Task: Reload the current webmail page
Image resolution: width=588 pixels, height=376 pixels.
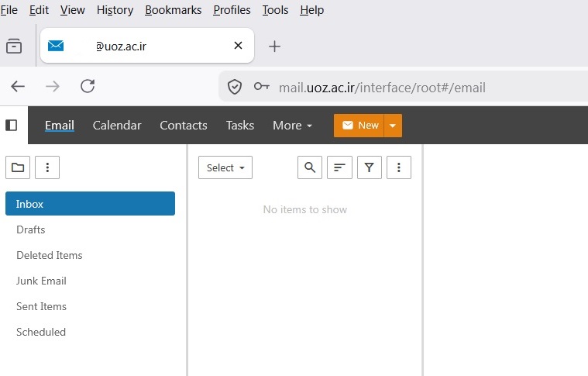Action: (88, 86)
